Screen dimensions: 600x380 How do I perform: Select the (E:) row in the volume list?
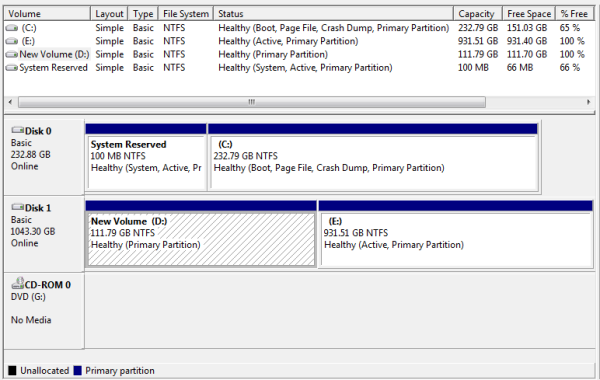pyautogui.click(x=298, y=41)
